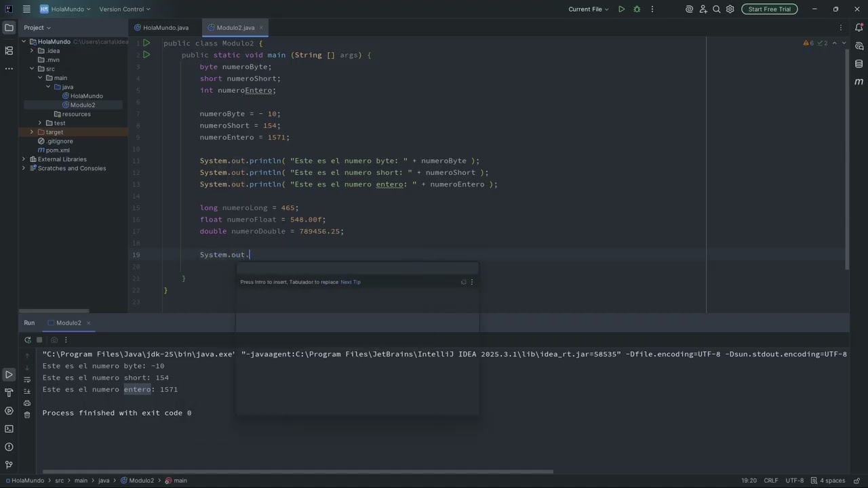868x488 pixels.
Task: Open AI chat tool window in right sidebar
Action: click(859, 46)
